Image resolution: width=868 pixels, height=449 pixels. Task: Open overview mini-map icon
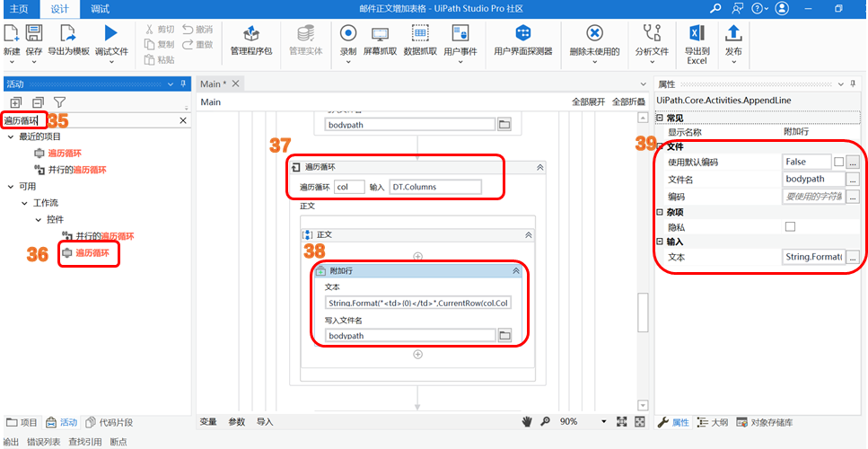639,422
